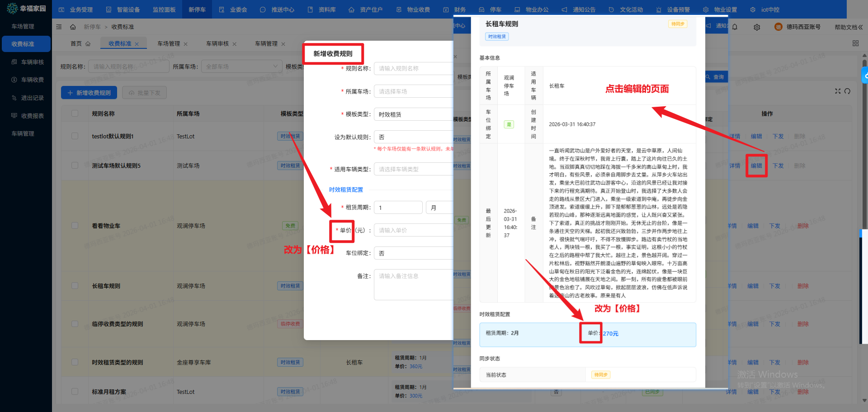Click the refresh icon above the table
The height and width of the screenshot is (412, 868).
(847, 91)
